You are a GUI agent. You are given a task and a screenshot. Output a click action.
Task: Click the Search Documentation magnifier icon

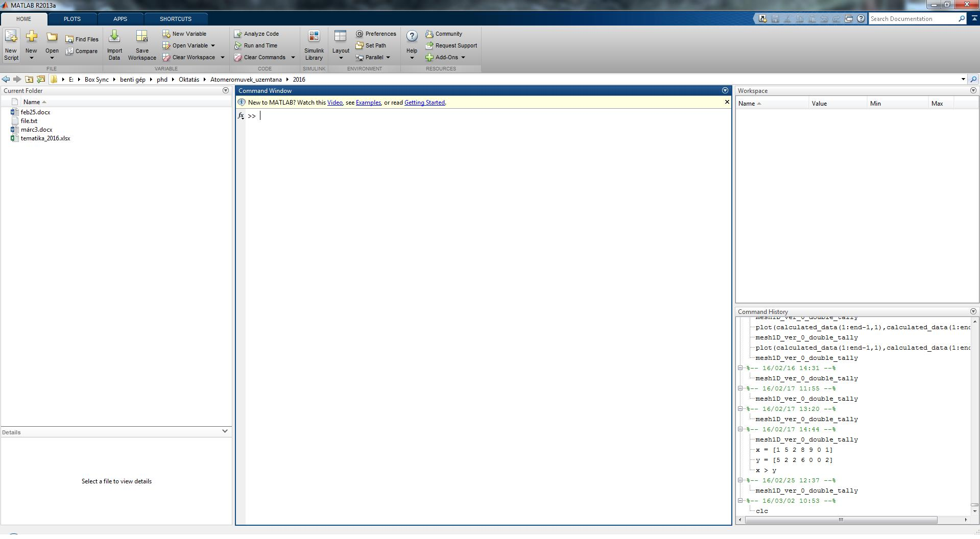pos(962,19)
